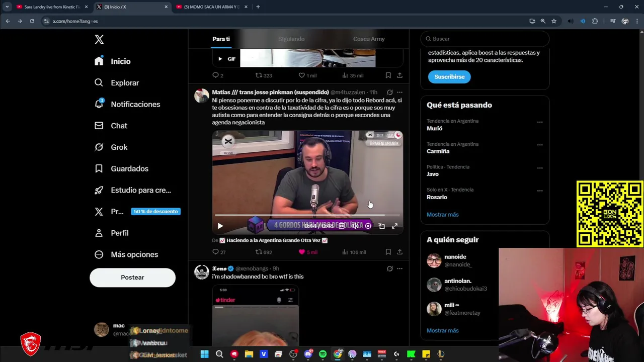Open the Murió trending topic

pyautogui.click(x=435, y=129)
